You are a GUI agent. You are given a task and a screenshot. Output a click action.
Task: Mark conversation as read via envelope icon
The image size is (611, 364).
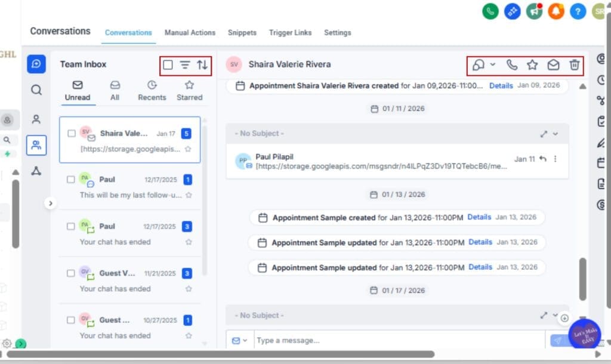coord(552,64)
